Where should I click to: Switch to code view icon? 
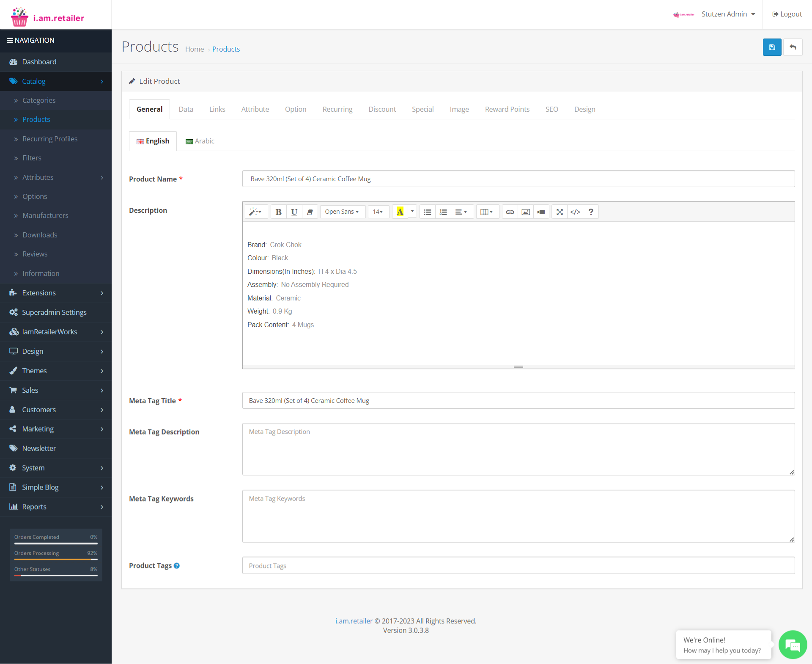pyautogui.click(x=575, y=212)
